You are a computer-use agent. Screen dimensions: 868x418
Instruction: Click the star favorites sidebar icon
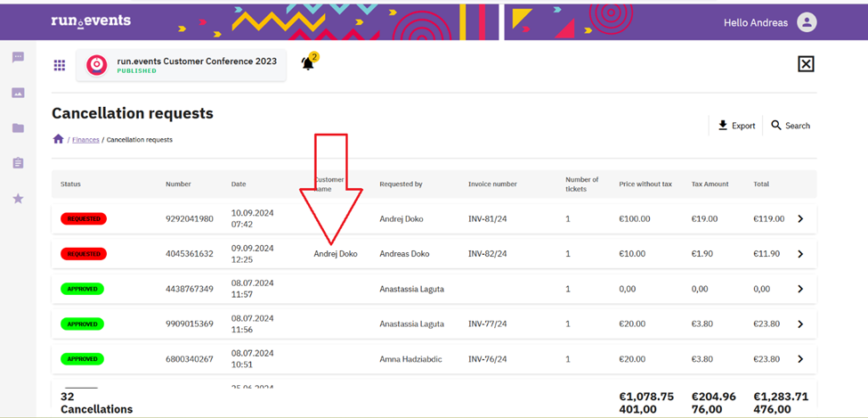click(x=18, y=199)
